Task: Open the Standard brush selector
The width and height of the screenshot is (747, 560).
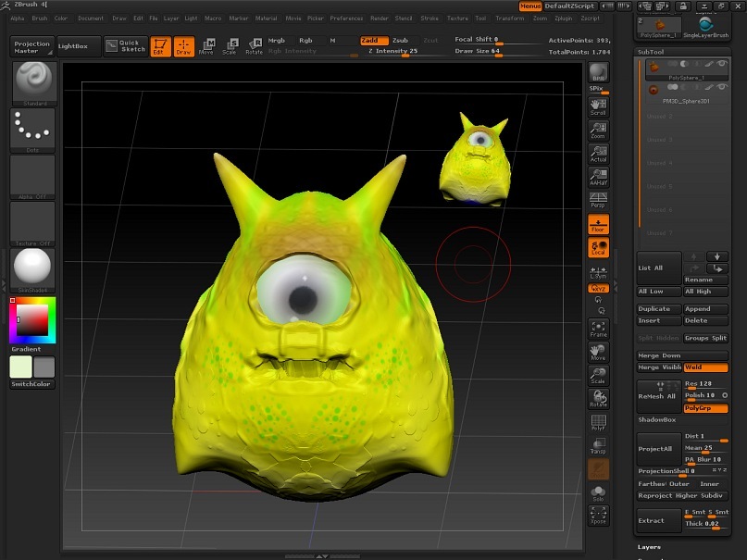Action: point(33,83)
